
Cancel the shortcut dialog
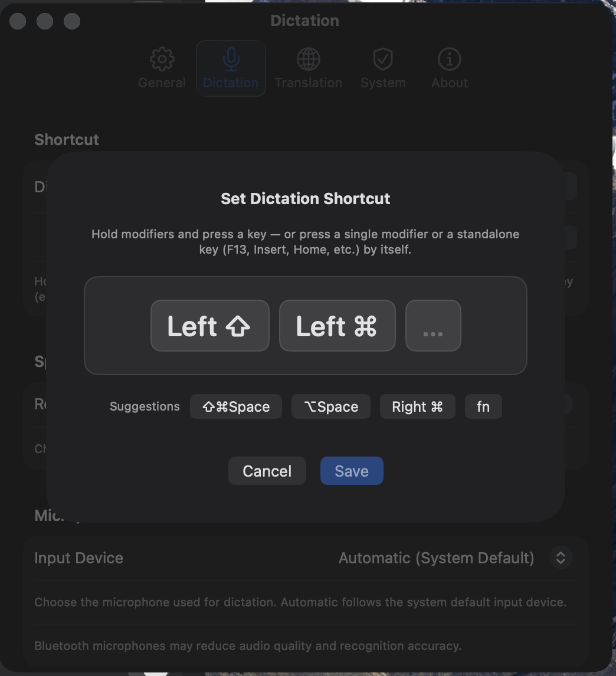(x=267, y=471)
